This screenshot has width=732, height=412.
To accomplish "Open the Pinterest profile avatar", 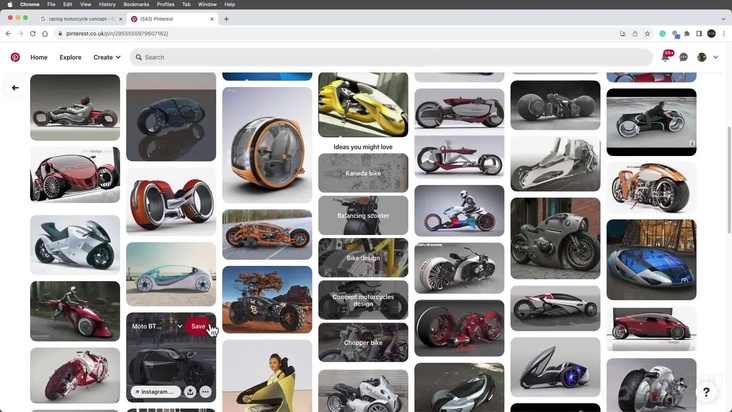I will [701, 57].
